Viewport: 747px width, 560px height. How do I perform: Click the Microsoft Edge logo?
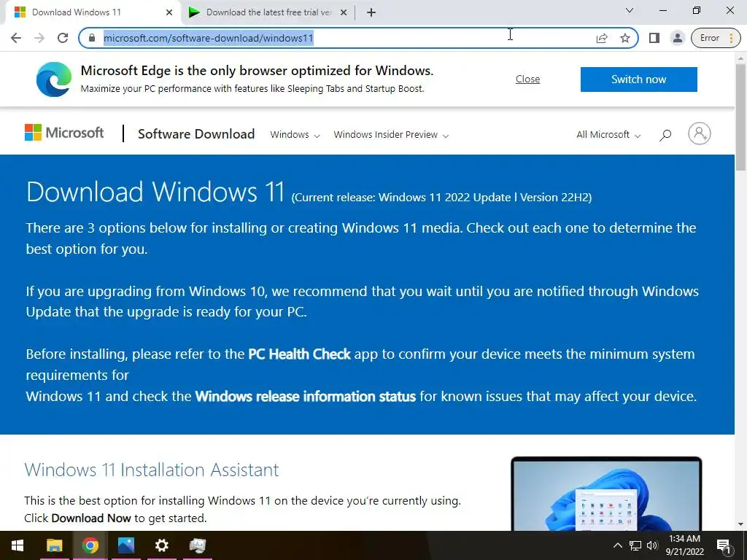tap(54, 79)
